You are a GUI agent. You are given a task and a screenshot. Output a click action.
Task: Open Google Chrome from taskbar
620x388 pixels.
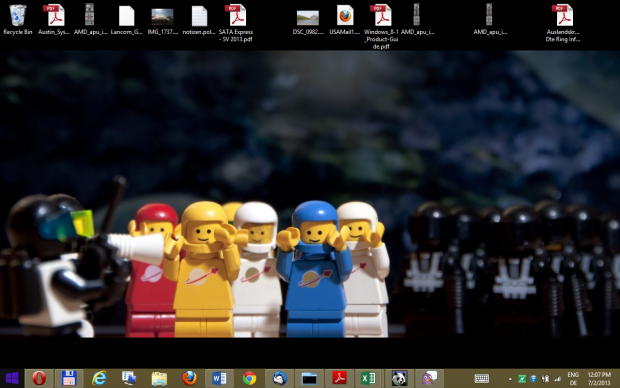[x=249, y=379]
